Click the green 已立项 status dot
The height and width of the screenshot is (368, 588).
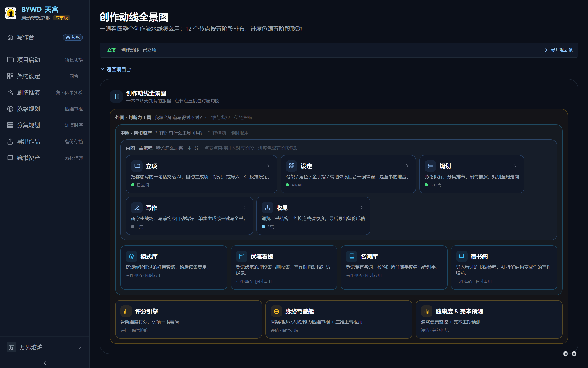pos(133,185)
